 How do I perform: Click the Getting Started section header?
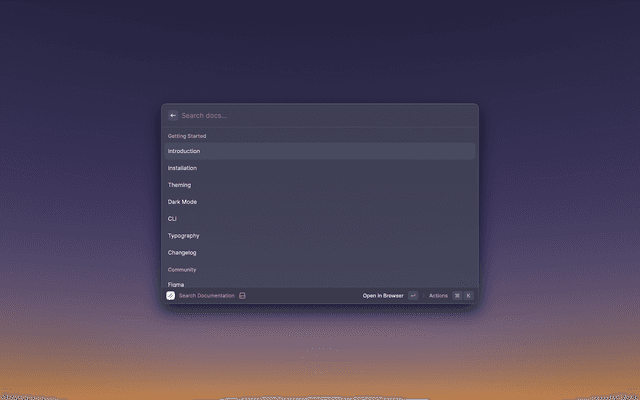187,136
